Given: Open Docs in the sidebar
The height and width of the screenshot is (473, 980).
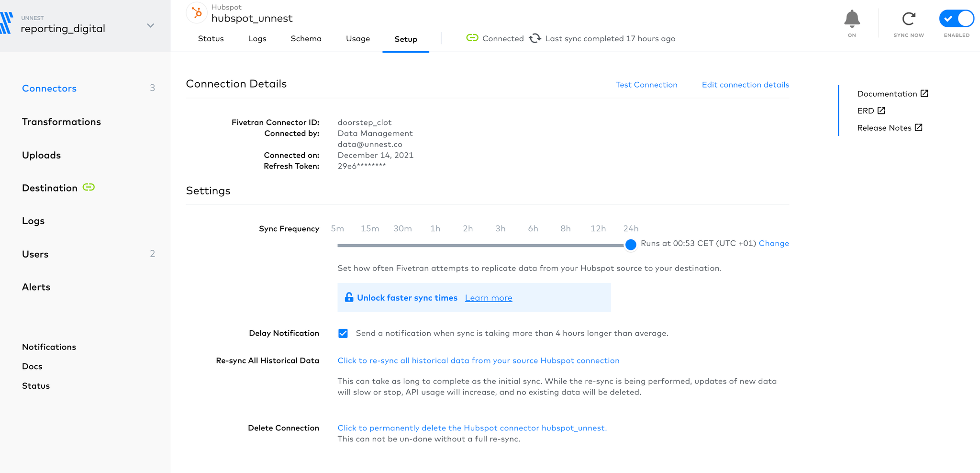Looking at the screenshot, I should (32, 366).
